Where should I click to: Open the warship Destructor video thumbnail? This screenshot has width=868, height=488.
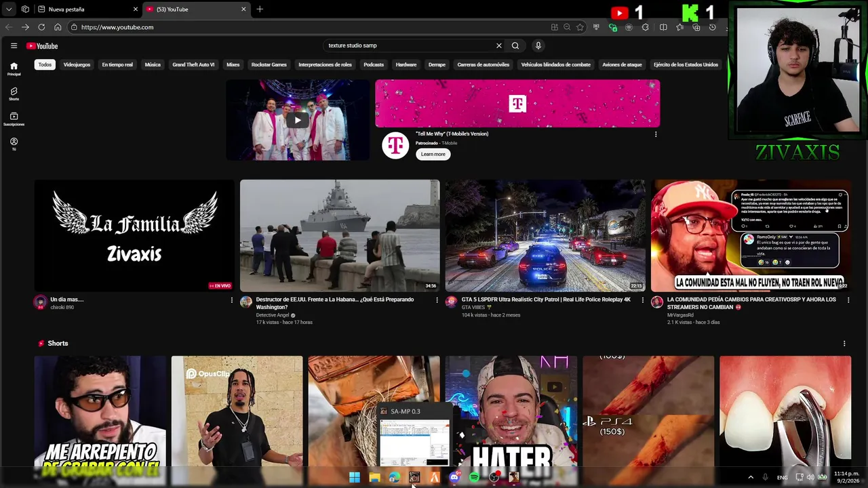340,235
